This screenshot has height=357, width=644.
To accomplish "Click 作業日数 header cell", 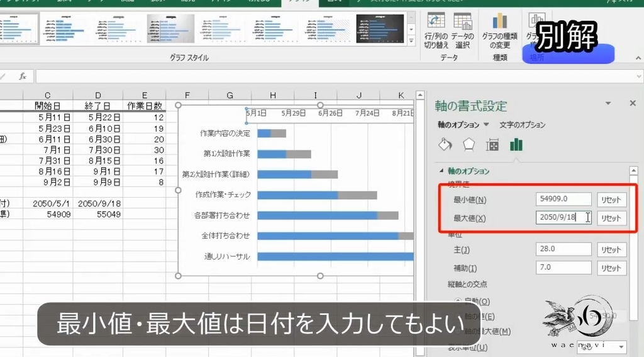I will tap(144, 106).
